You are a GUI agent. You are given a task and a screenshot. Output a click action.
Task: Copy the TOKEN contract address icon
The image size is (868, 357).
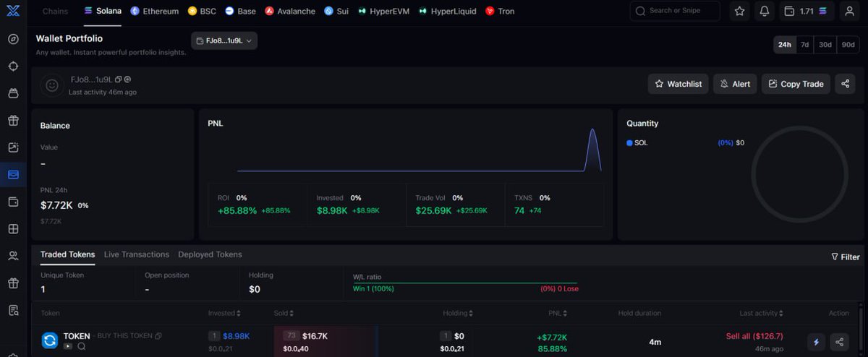pyautogui.click(x=158, y=336)
